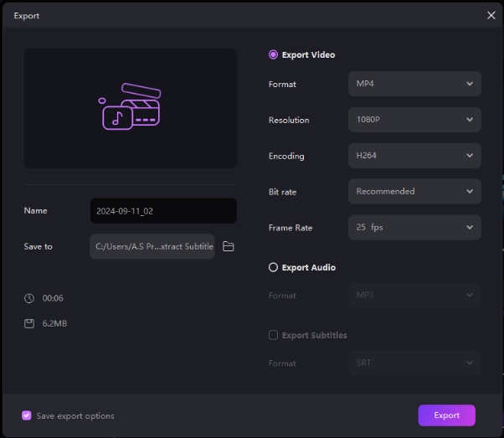Click the media clapperboard preview icon
This screenshot has width=504, height=438.
(x=130, y=106)
